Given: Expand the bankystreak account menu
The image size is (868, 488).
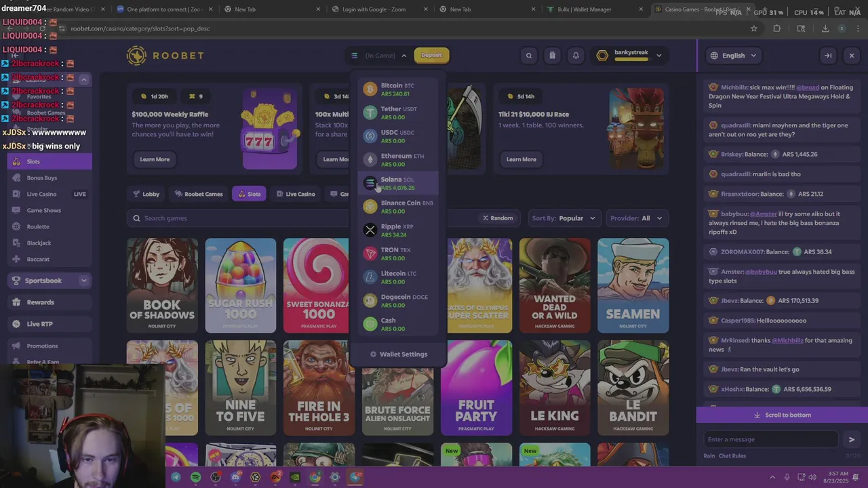Looking at the screenshot, I should click(x=629, y=56).
